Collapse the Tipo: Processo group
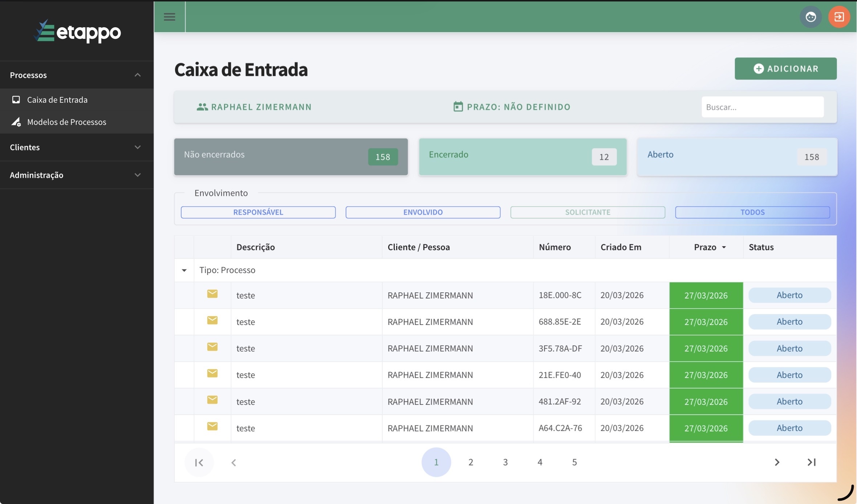The width and height of the screenshot is (857, 504). point(184,270)
